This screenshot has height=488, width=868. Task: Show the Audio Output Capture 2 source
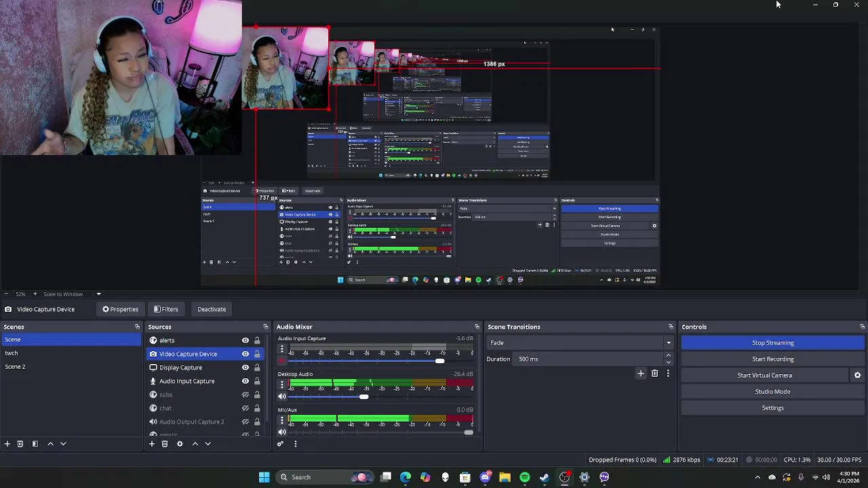(x=245, y=422)
